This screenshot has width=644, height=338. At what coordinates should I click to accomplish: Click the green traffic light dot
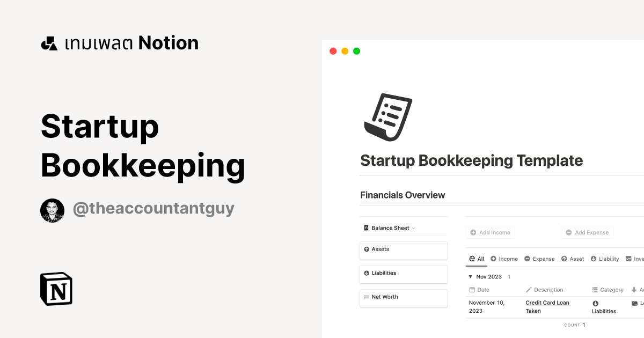click(356, 50)
